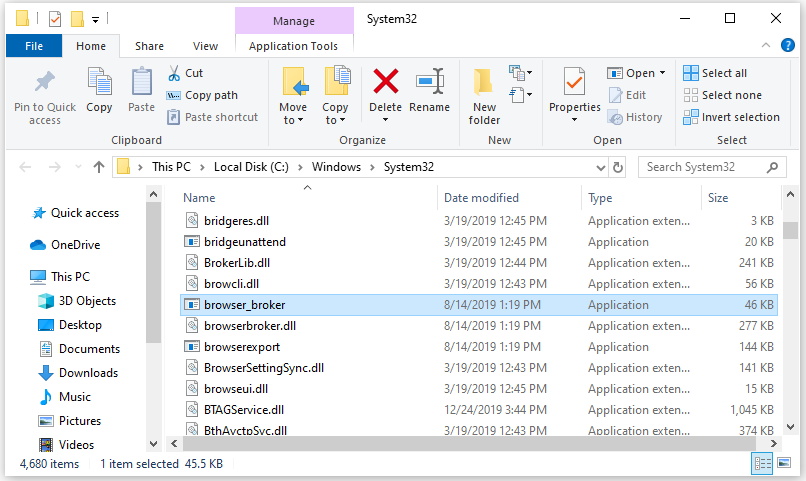Open Music folder in sidebar
806x481 pixels.
65,397
